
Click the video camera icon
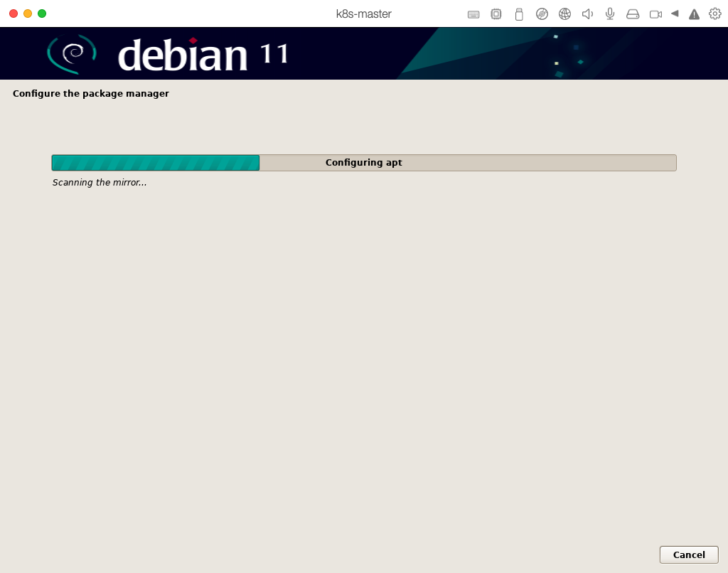click(x=655, y=14)
